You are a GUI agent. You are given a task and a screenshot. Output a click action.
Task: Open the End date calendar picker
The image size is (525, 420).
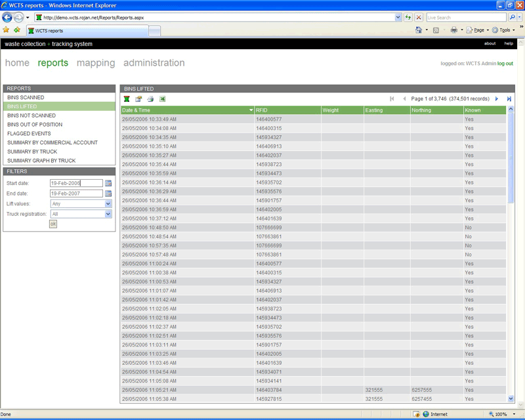(108, 194)
